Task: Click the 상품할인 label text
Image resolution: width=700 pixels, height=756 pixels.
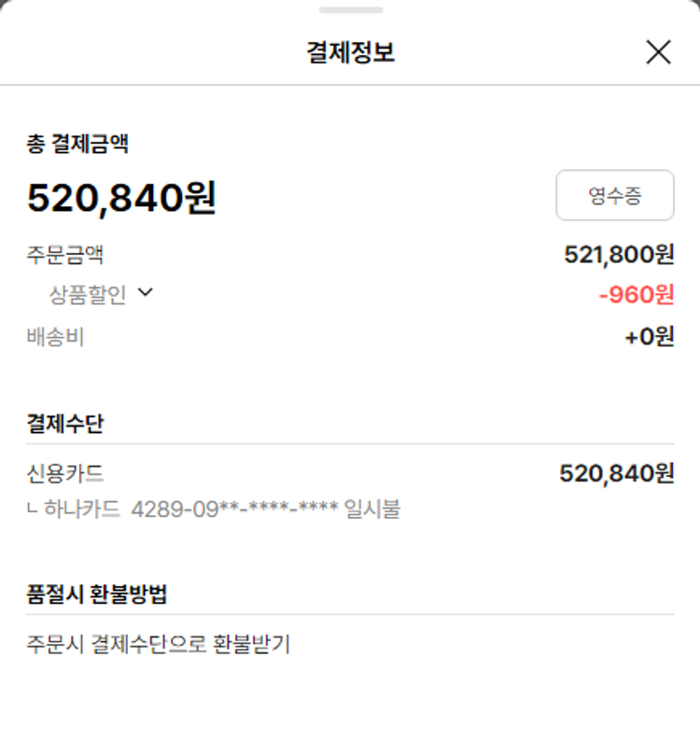Action: 88,295
